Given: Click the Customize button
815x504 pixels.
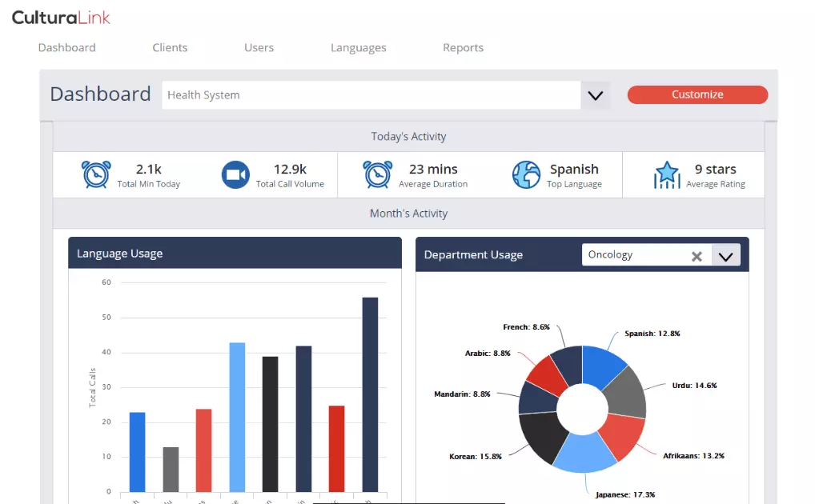Looking at the screenshot, I should [697, 94].
